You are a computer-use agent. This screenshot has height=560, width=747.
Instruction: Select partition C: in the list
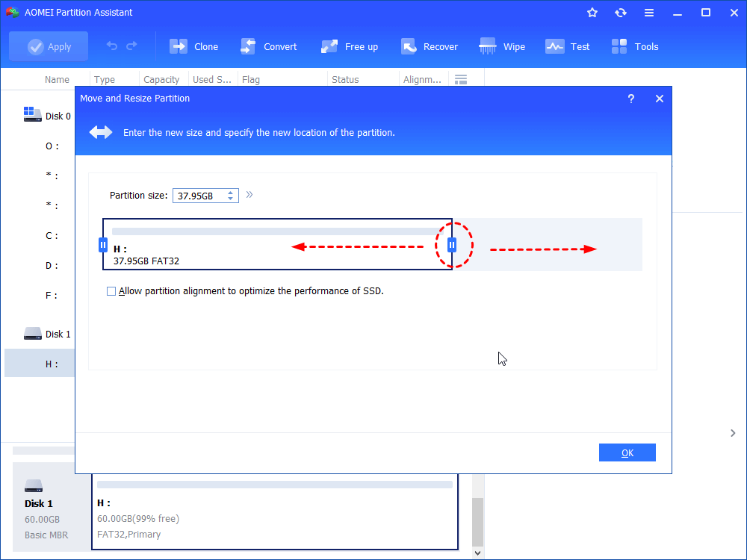coord(52,236)
